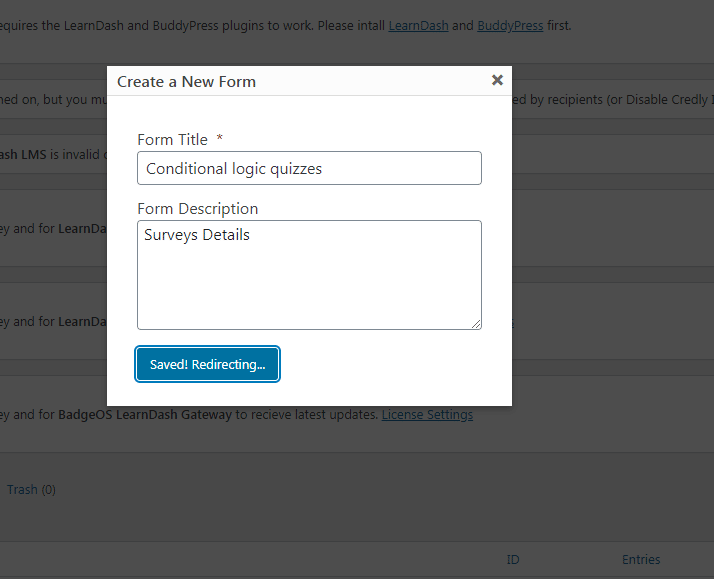Viewport: 714px width, 579px height.
Task: Click the required asterisk next to Form Title
Action: click(x=219, y=137)
